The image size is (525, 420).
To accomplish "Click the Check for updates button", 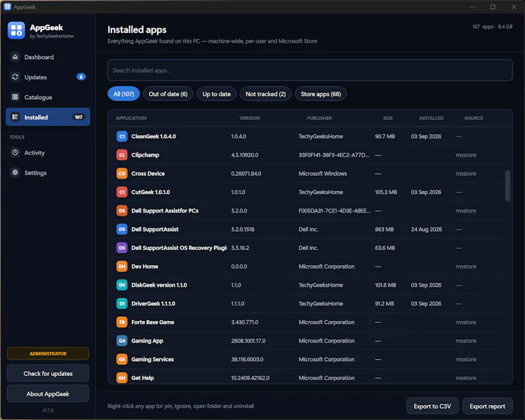I will click(x=48, y=373).
